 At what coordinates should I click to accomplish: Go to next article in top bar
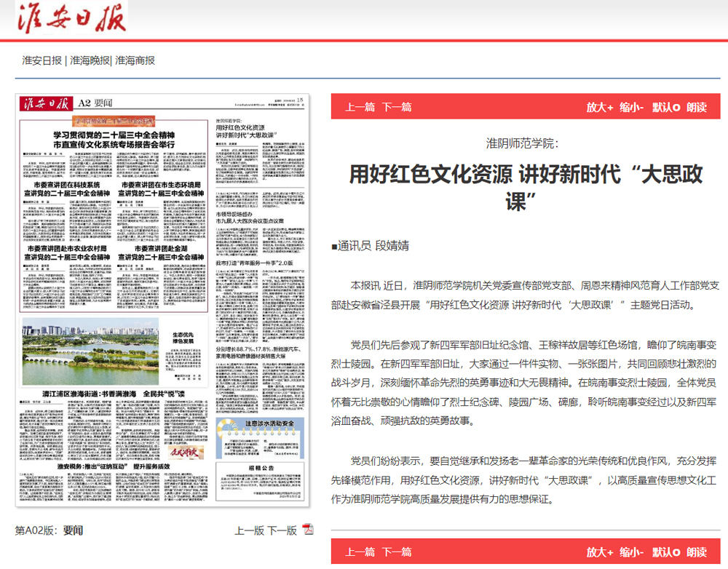(397, 107)
